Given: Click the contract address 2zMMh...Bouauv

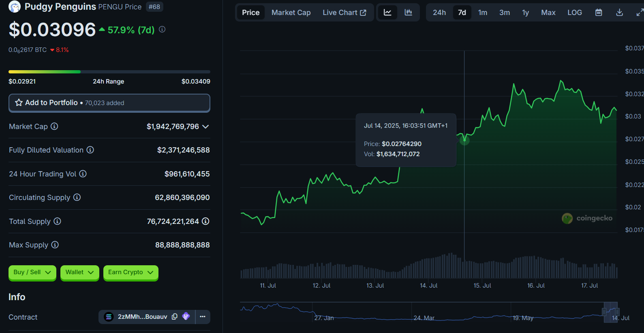Looking at the screenshot, I should [143, 317].
